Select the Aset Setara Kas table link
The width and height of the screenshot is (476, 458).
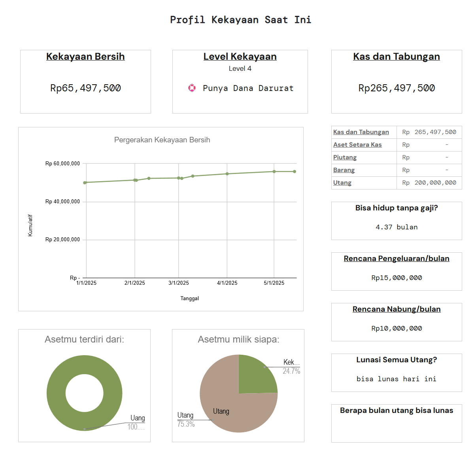click(357, 145)
